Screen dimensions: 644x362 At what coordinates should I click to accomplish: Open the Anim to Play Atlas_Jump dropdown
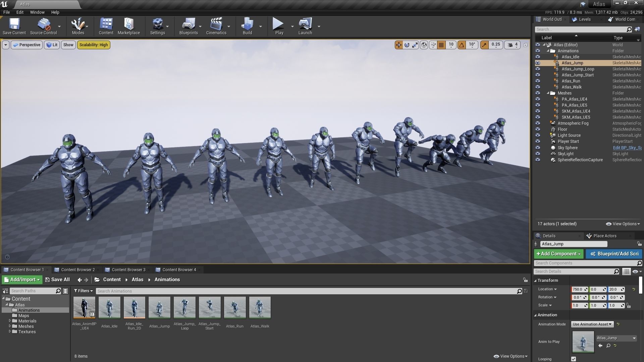tap(616, 338)
